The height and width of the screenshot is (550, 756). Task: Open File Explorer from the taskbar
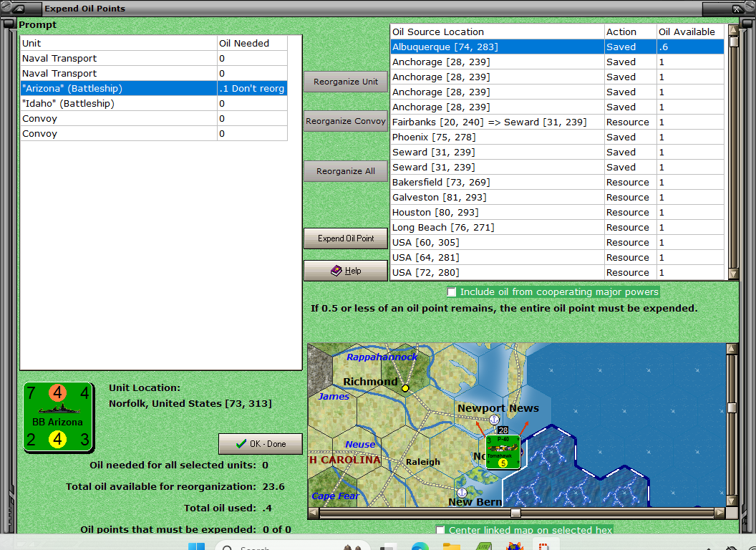[x=452, y=546]
